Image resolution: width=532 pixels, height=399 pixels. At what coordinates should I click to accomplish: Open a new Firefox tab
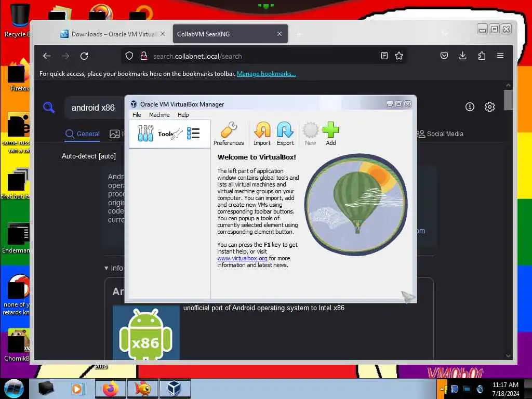click(x=299, y=34)
